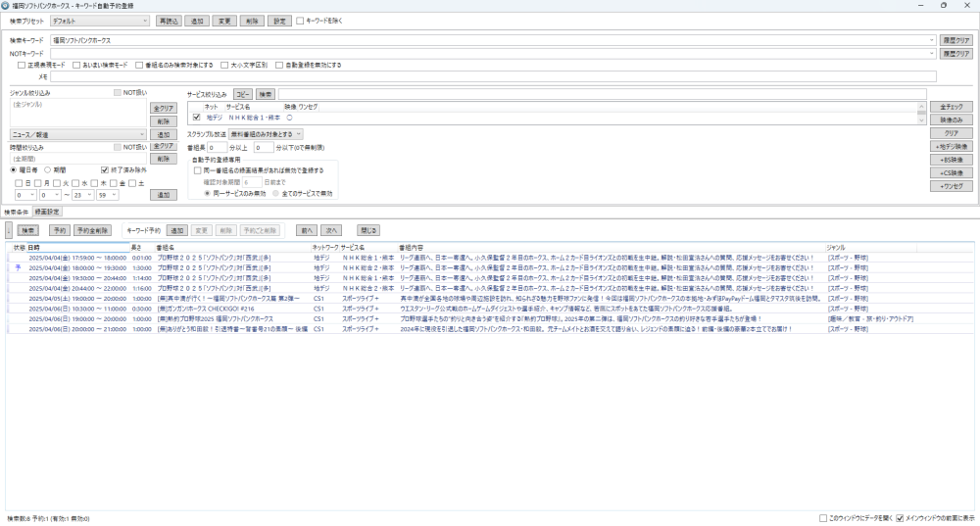Open the end hour dropdown showing 23

(x=82, y=195)
